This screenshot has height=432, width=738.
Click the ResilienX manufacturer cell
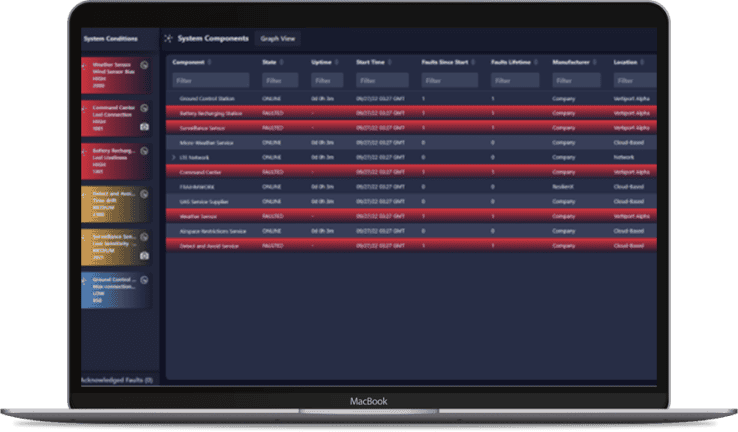pyautogui.click(x=562, y=187)
